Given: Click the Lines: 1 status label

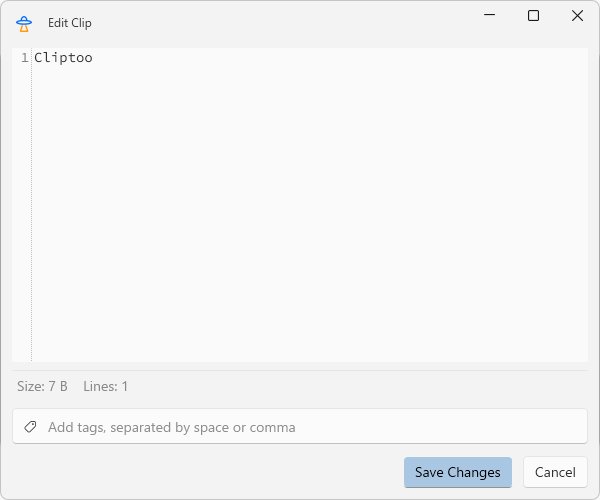Looking at the screenshot, I should point(106,386).
